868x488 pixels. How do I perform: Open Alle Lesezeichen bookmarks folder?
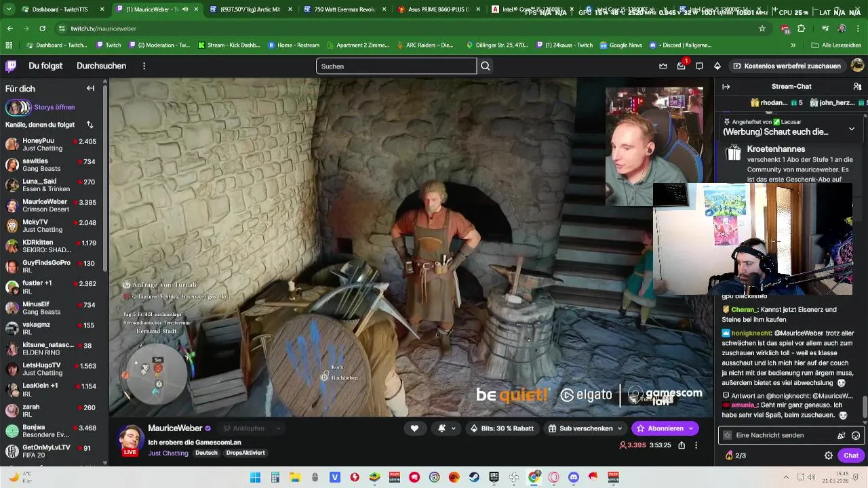836,45
